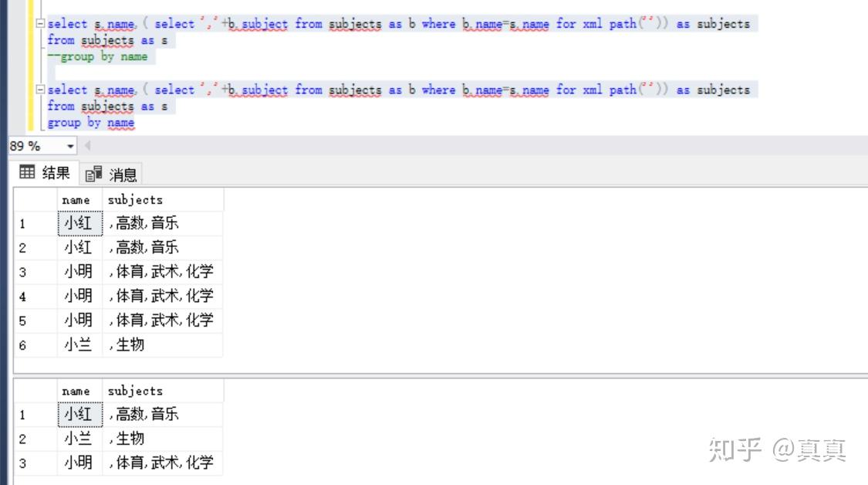Screen dimensions: 868x485
Task: Select the name column header in first grid
Action: point(76,199)
